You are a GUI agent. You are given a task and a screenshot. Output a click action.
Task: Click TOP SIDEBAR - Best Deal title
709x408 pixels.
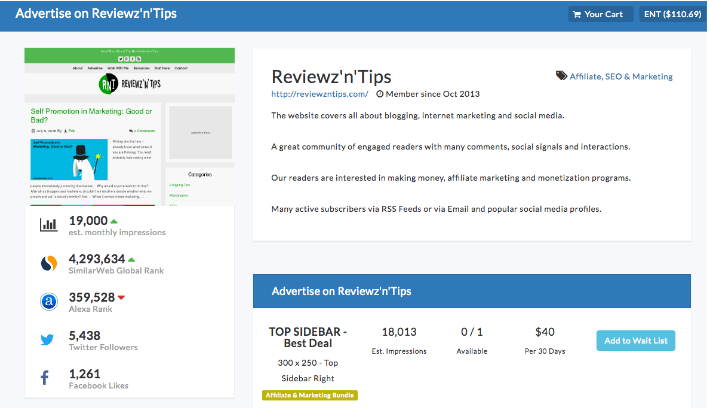point(308,337)
